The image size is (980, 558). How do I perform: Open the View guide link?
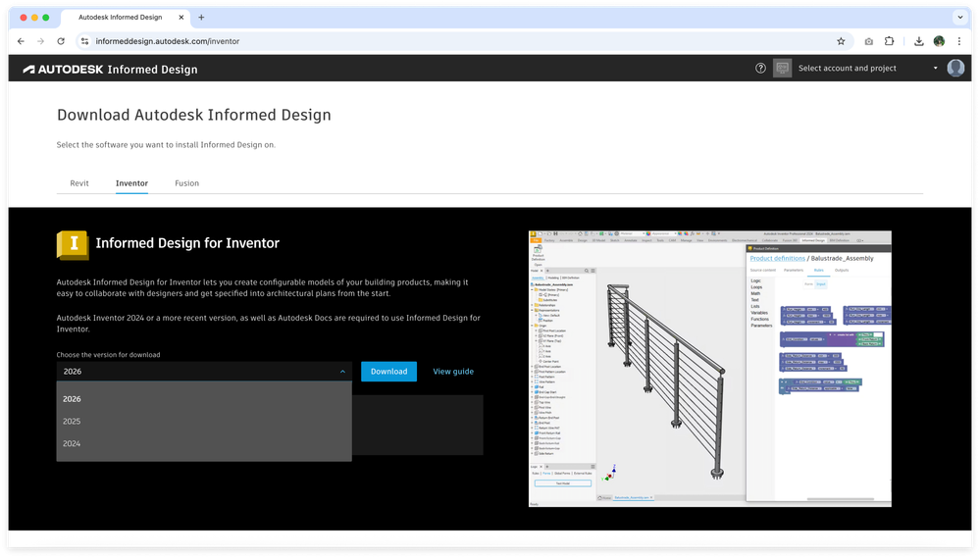coord(453,371)
